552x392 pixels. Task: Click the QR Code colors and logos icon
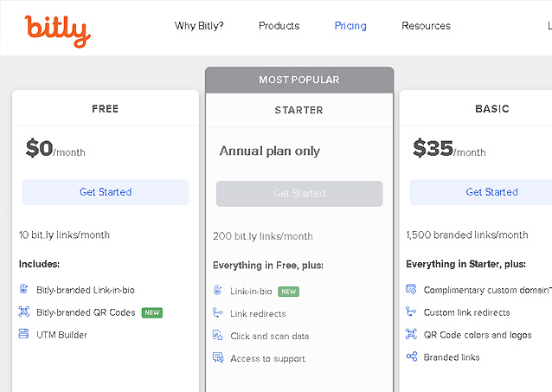coord(411,334)
